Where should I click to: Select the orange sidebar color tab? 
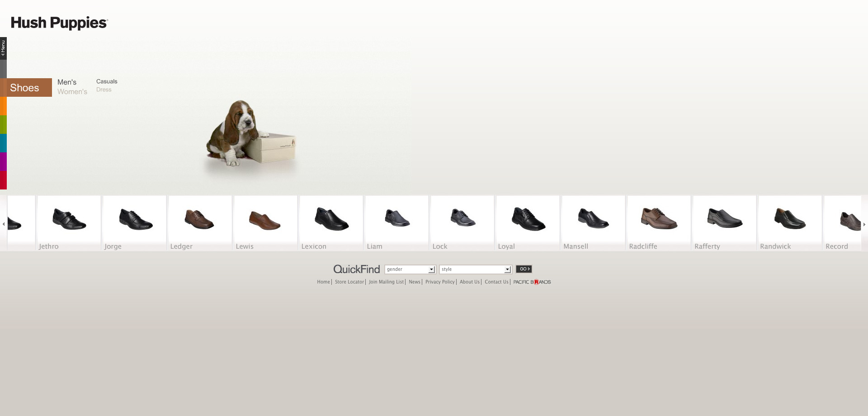pos(3,106)
